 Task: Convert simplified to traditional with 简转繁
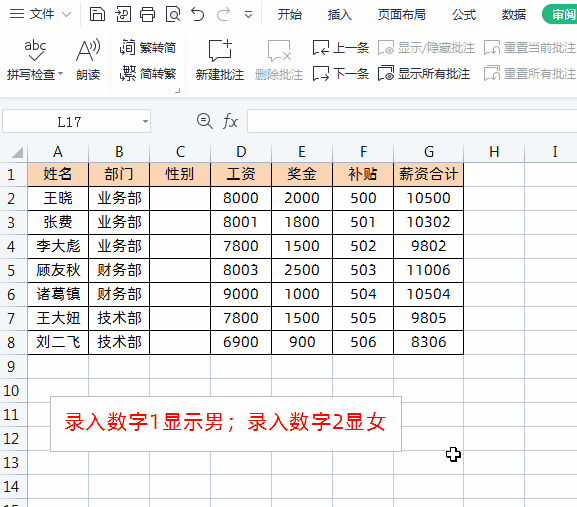(148, 74)
